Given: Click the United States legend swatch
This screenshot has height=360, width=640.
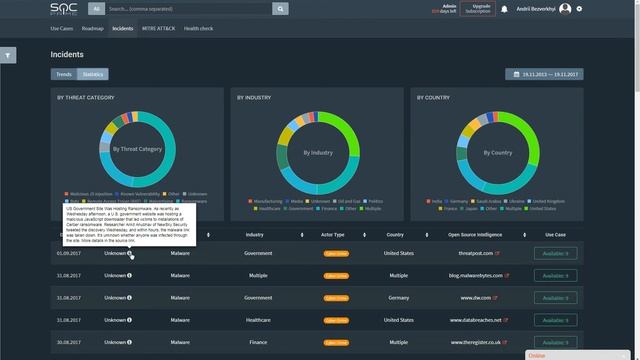Looking at the screenshot, I should click(526, 209).
